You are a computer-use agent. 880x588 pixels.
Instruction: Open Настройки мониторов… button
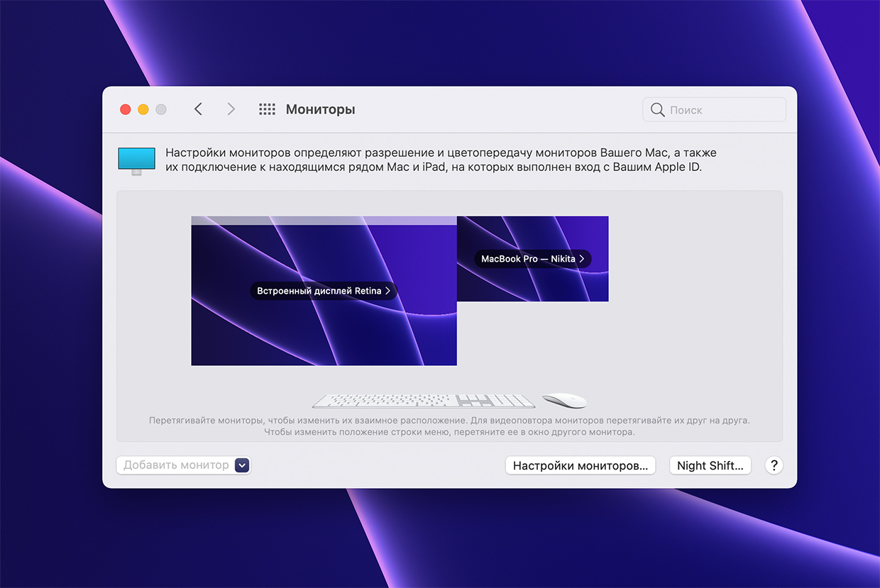pos(580,465)
